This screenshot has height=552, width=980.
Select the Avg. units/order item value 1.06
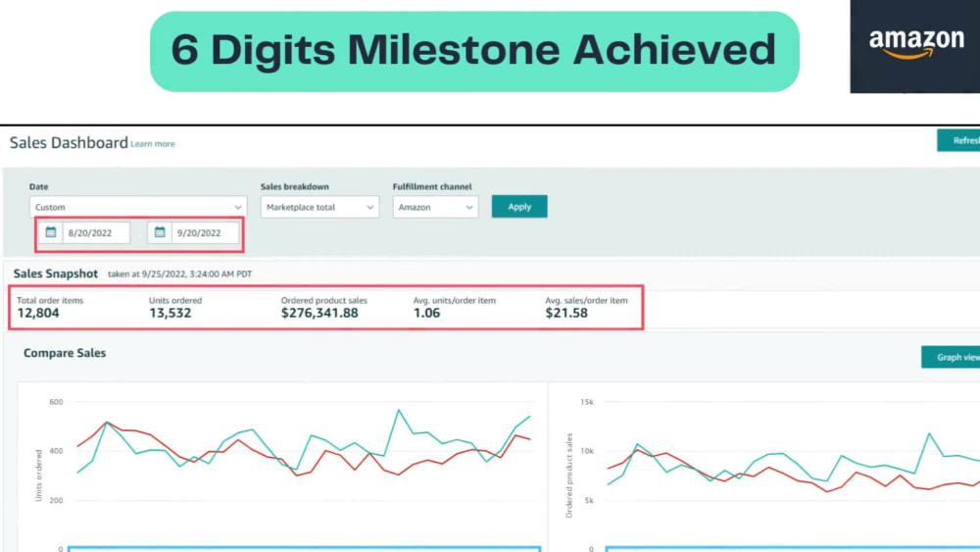click(x=426, y=313)
